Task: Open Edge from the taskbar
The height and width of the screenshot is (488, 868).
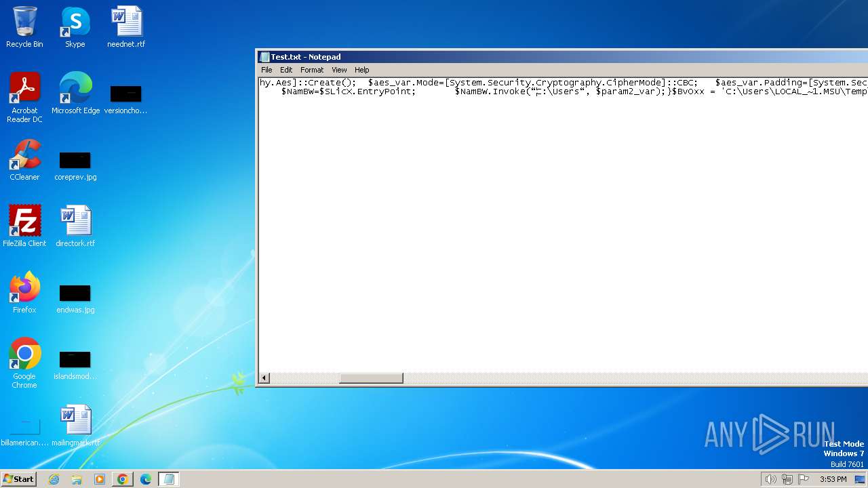Action: 145,479
